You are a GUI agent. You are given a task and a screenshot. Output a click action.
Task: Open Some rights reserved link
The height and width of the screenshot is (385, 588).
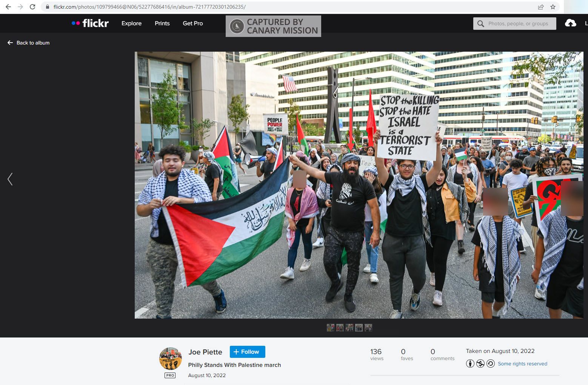(x=522, y=364)
